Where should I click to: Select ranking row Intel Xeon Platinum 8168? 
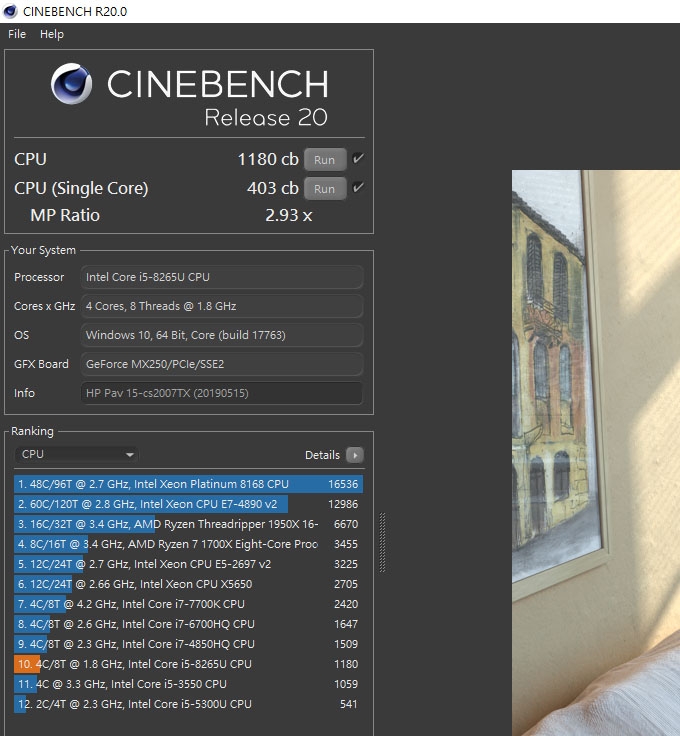click(x=188, y=484)
